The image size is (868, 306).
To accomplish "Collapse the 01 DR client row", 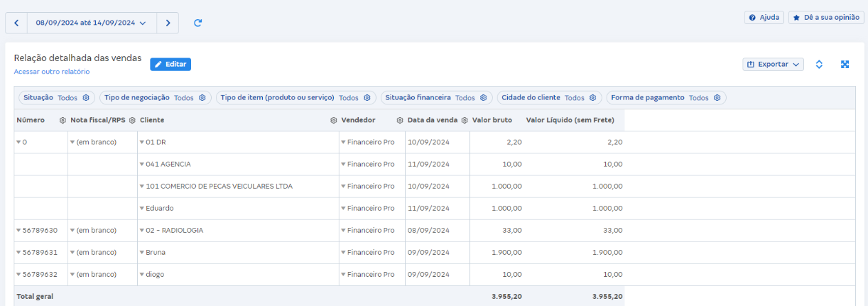I will click(142, 143).
